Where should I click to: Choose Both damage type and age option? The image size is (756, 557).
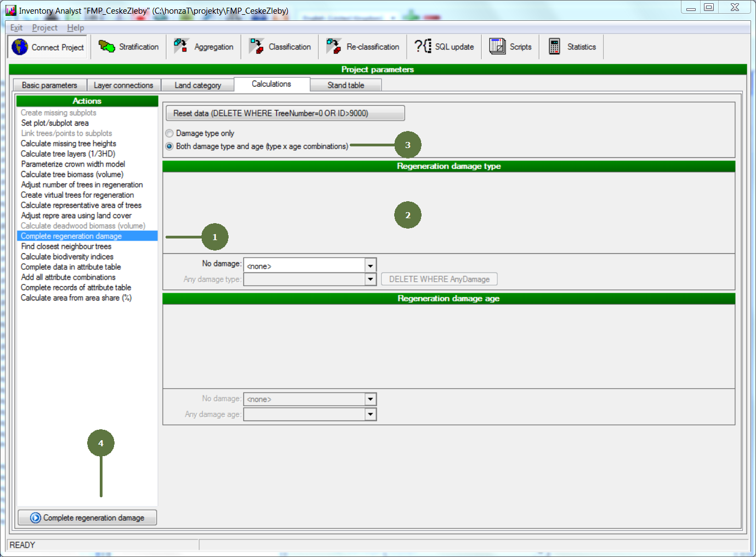[x=169, y=146]
